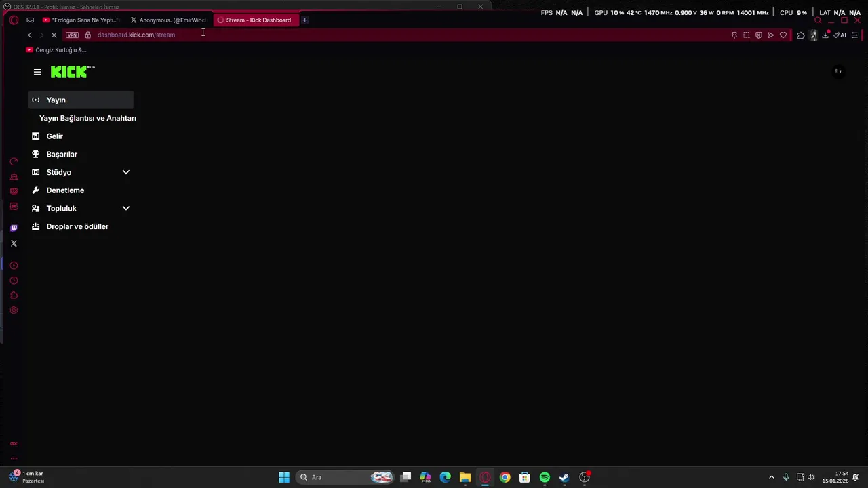Open the Gelir section

coord(54,136)
